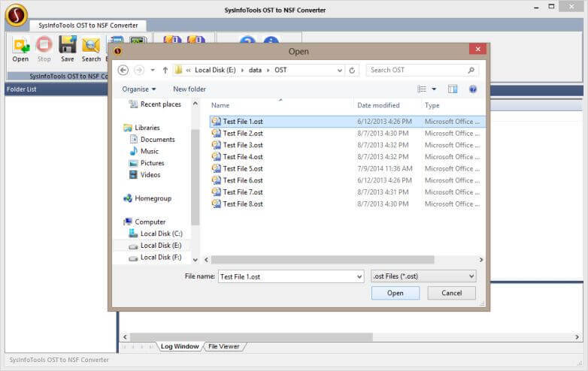Click the Save toolbar icon
Viewport: 588px width, 371px height.
(68, 49)
